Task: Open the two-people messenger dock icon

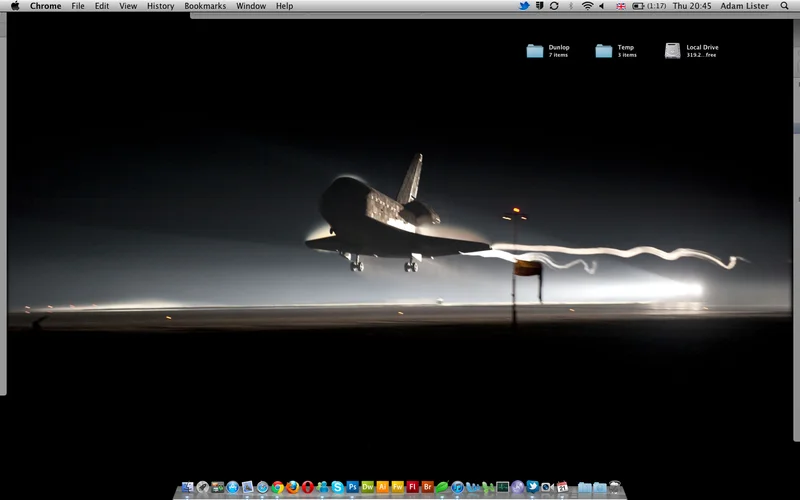Action: click(x=322, y=487)
